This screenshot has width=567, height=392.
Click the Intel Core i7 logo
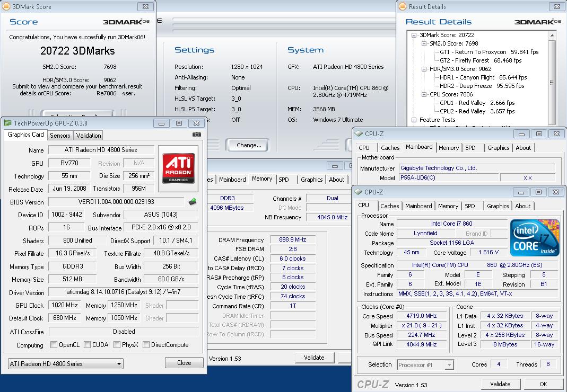click(535, 237)
